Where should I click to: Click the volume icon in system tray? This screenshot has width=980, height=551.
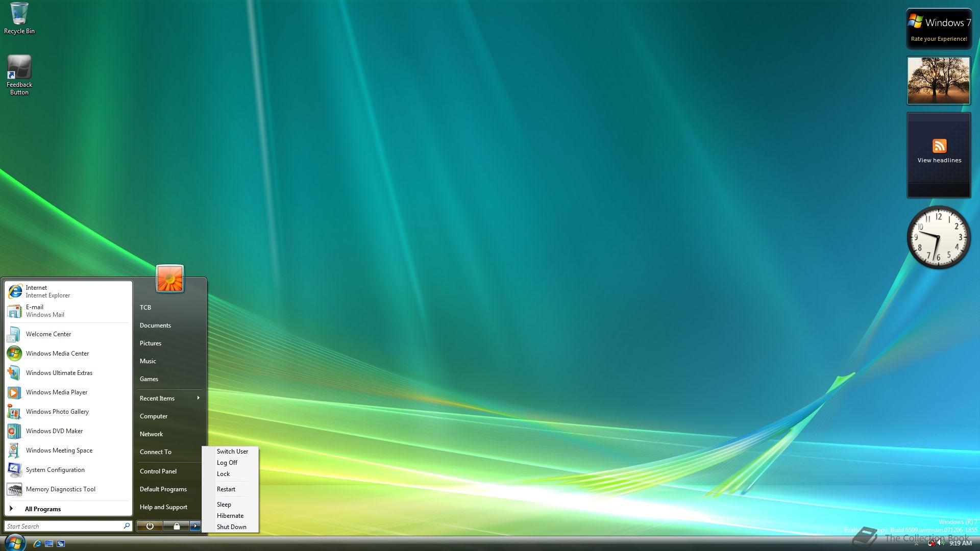tap(941, 543)
